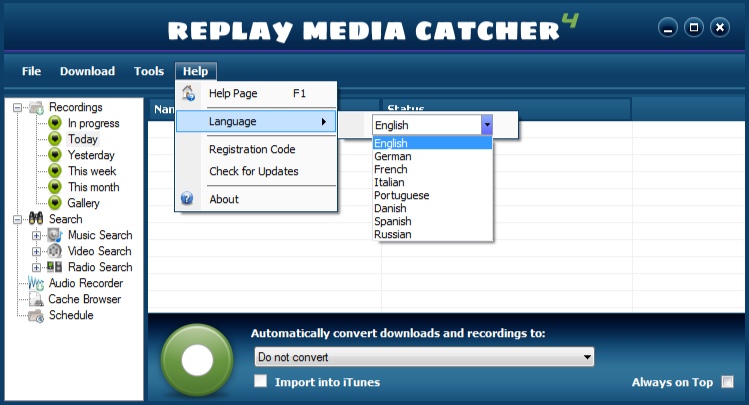Select Registration Code menu item

(x=257, y=149)
